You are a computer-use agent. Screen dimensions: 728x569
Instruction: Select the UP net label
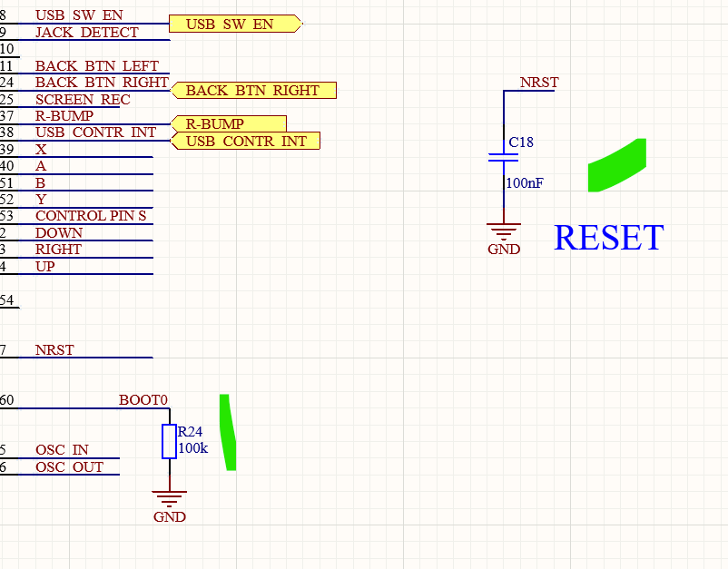45,267
